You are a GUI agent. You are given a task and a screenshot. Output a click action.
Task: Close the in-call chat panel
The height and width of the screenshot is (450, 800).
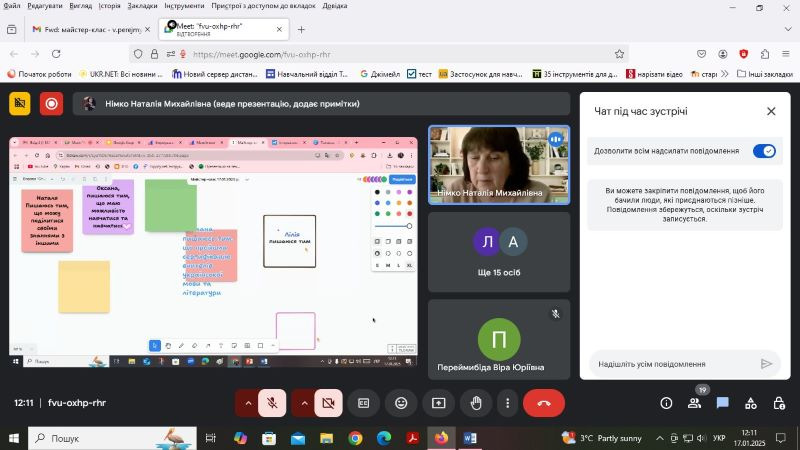pos(771,111)
